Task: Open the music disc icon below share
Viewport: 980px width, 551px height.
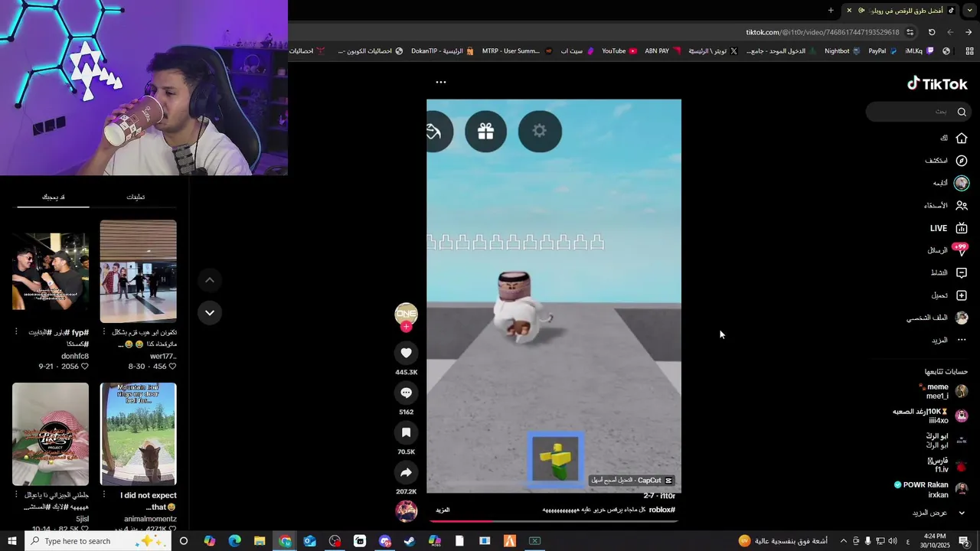Action: [407, 511]
